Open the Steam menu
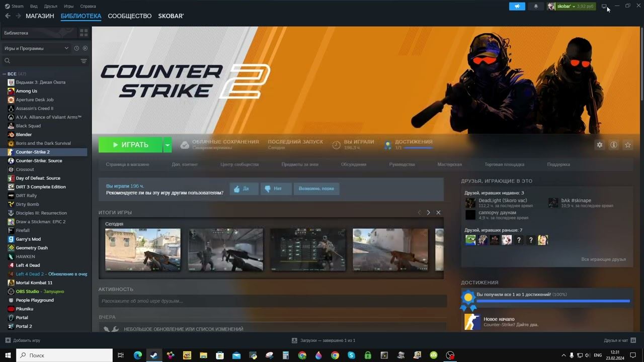The width and height of the screenshot is (644, 362). pyautogui.click(x=14, y=6)
